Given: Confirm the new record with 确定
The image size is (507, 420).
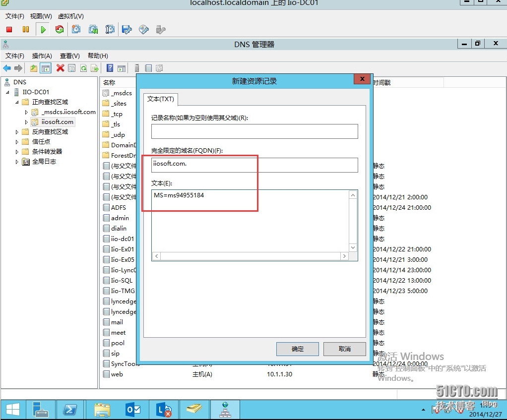Looking at the screenshot, I should pos(298,349).
